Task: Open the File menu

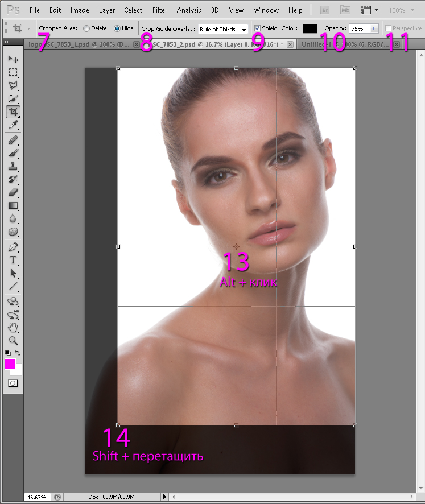Action: click(x=34, y=10)
